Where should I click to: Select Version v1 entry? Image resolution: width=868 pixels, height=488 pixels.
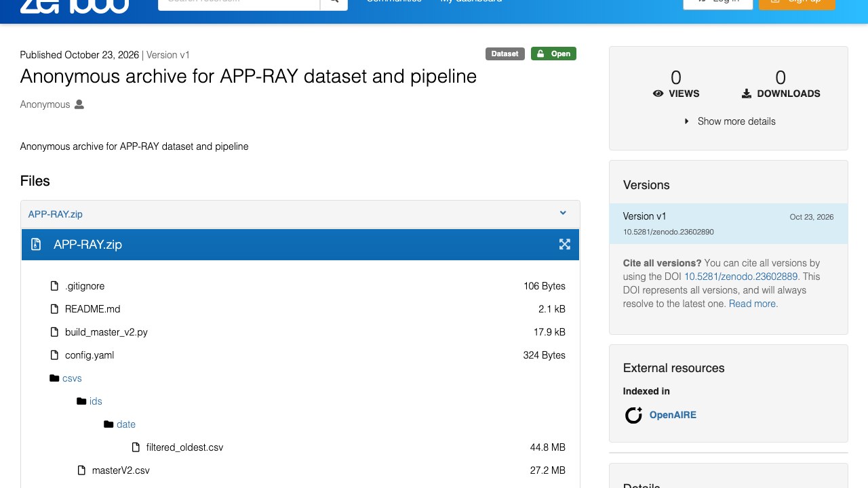[x=728, y=224]
